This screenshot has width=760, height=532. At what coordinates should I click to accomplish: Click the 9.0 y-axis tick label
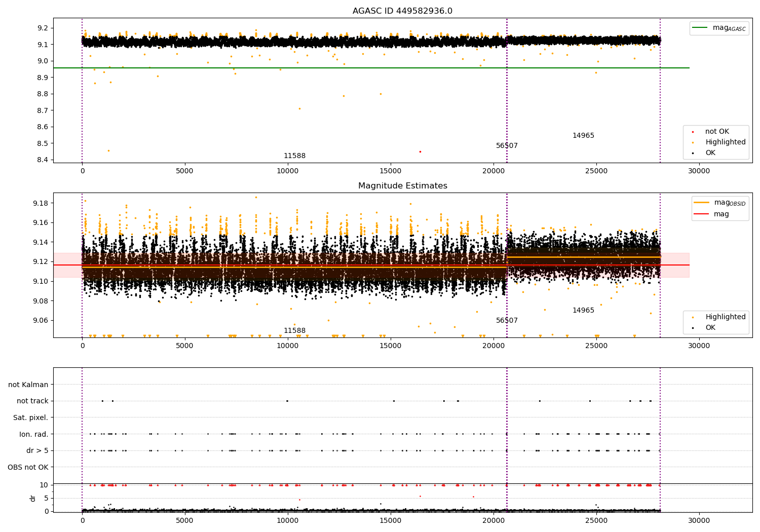pos(44,61)
